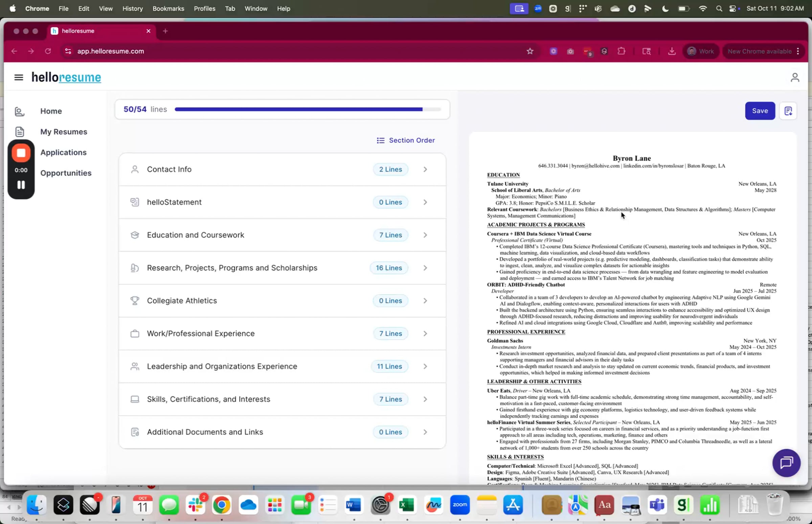Expand Education and Coursework section
This screenshot has height=524, width=812.
pos(282,235)
